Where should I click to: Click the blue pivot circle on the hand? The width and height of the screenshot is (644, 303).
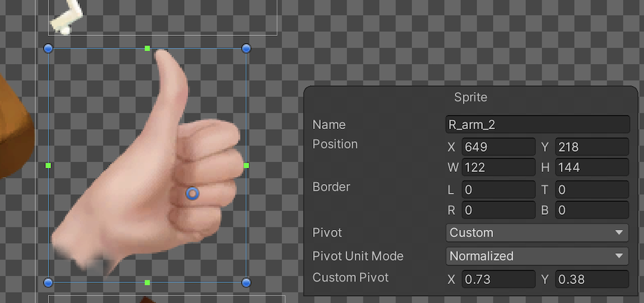click(x=193, y=194)
